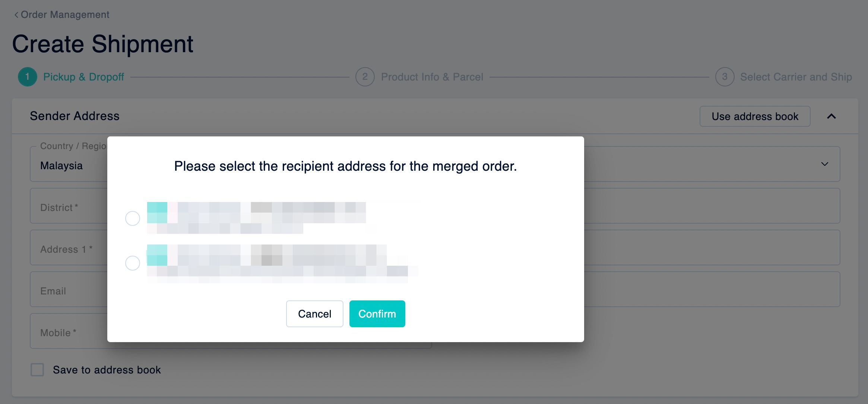The width and height of the screenshot is (868, 404).
Task: Return to Order Management link
Action: tap(65, 15)
